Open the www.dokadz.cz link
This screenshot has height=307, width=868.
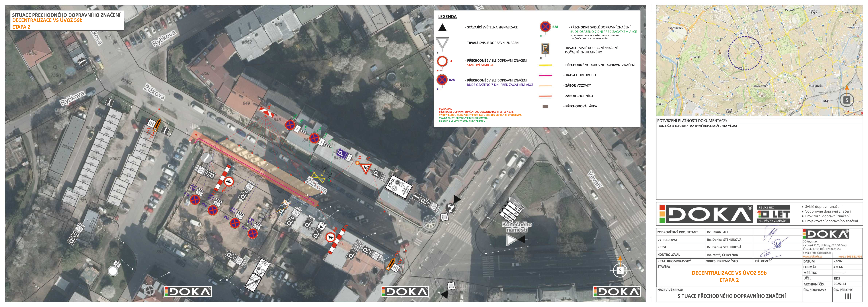point(812,257)
